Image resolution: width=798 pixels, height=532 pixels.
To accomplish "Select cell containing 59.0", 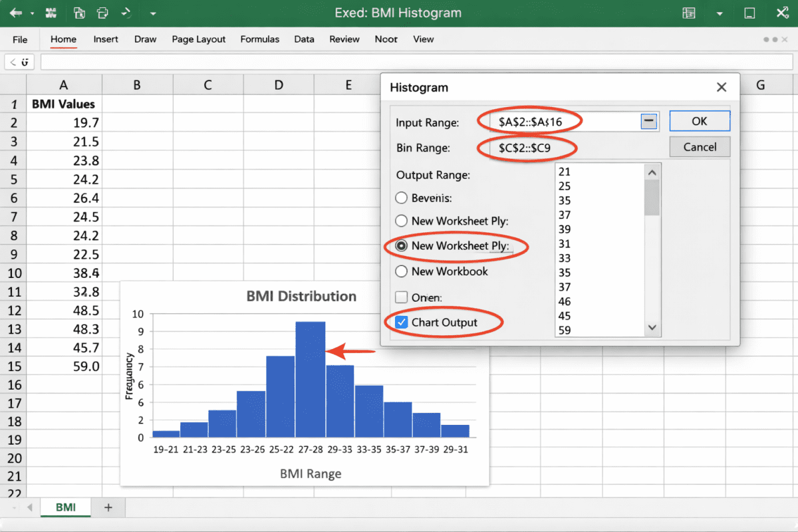I will (64, 366).
